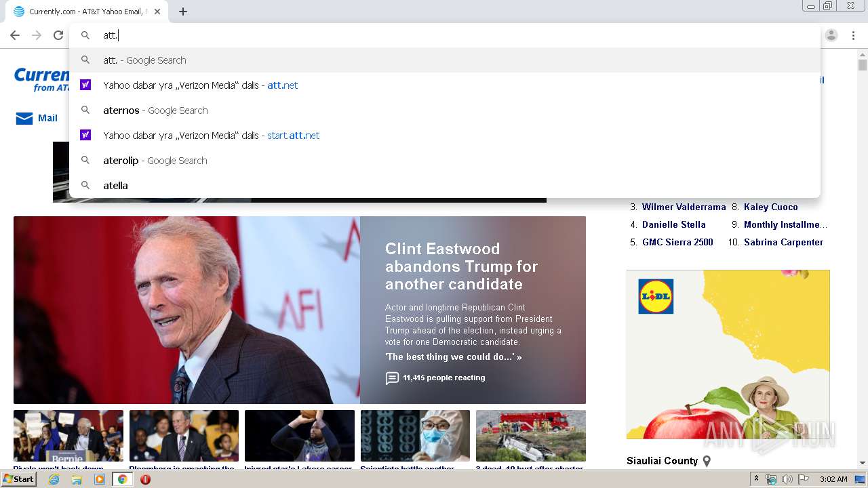Open the Action Center flag tray icon

[x=803, y=479]
